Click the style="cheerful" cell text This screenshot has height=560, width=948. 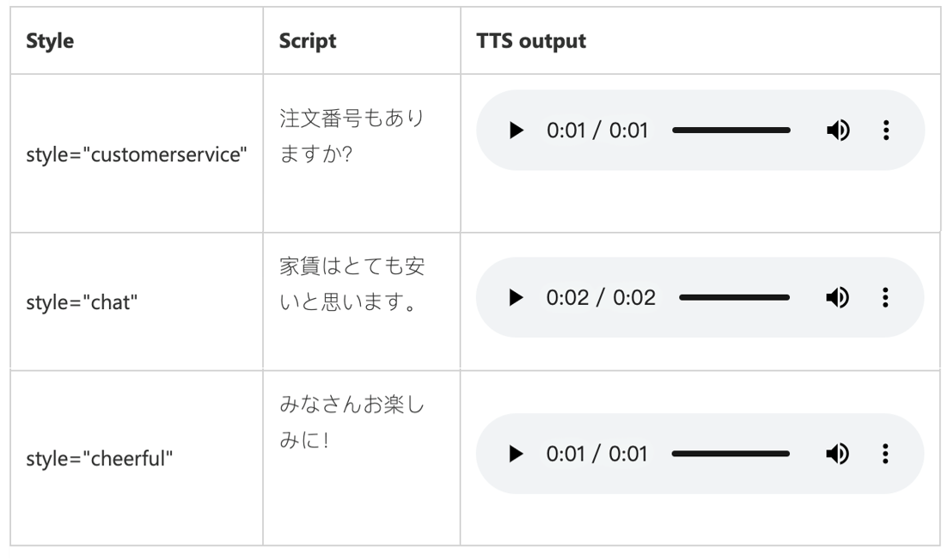(99, 459)
